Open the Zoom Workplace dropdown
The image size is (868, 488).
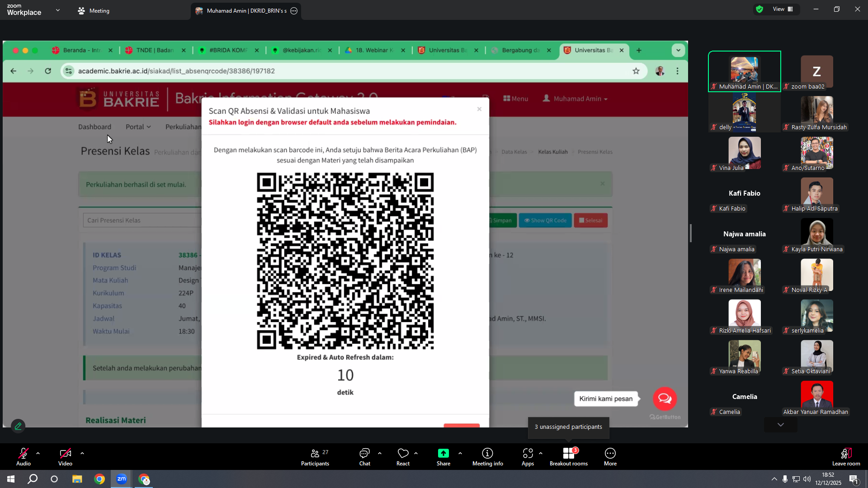pyautogui.click(x=58, y=10)
